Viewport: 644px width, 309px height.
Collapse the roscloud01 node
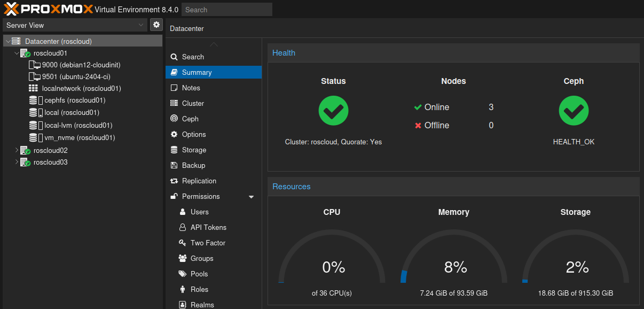17,53
